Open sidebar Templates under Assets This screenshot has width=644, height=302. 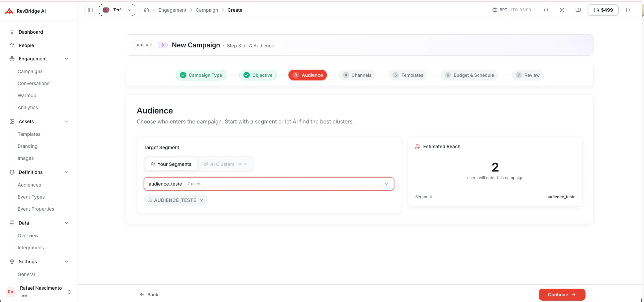[29, 134]
